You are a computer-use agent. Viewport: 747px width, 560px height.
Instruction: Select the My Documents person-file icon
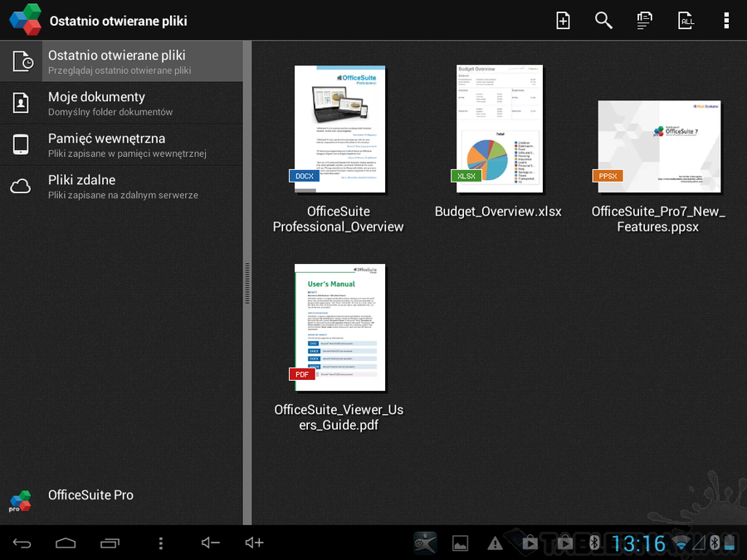(21, 103)
